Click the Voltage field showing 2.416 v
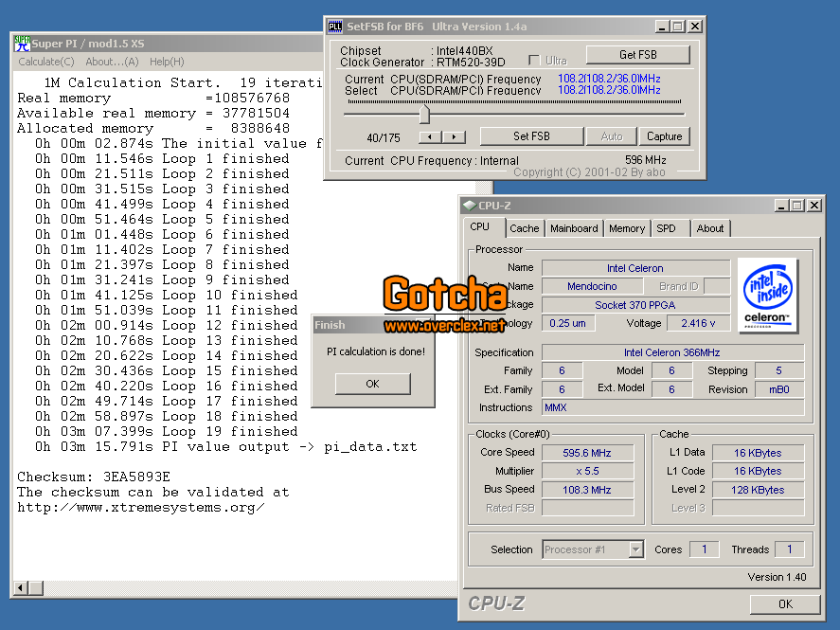Viewport: 840px width, 630px height. (698, 323)
